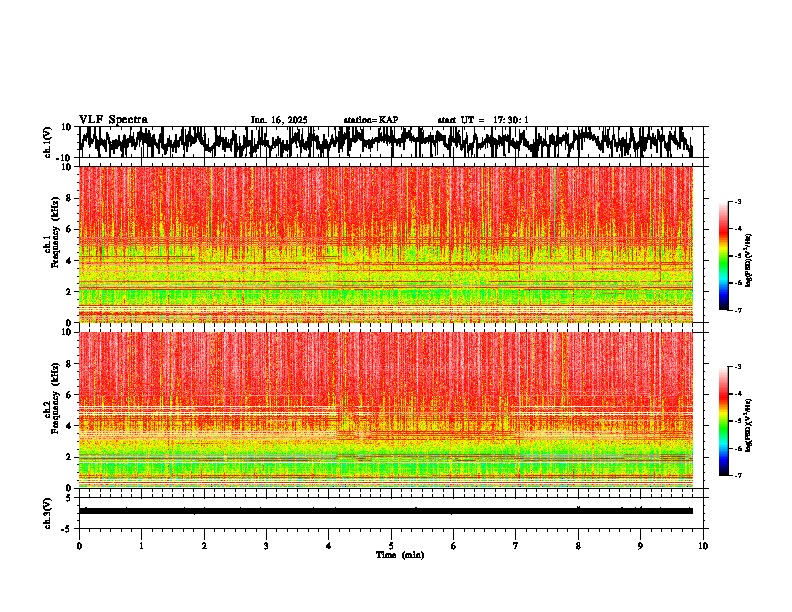Click the "ch.3(V)" axis label
The image size is (792, 612).
(48, 514)
